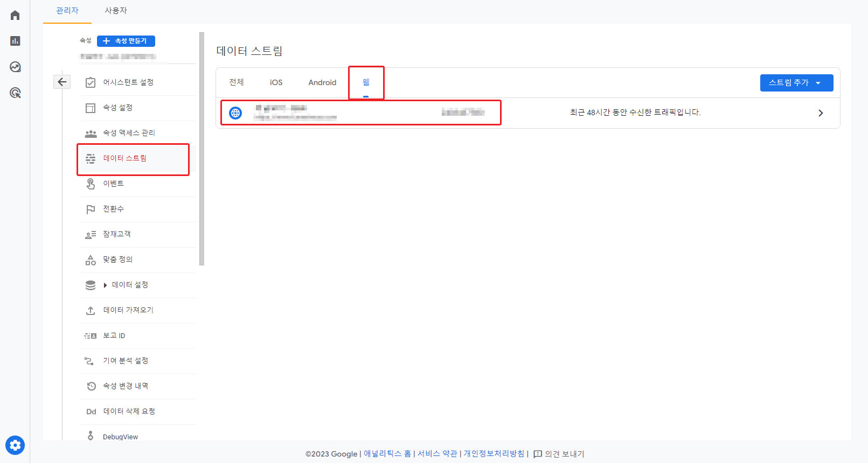Select the Android stream tab
868x463 pixels.
click(x=322, y=82)
